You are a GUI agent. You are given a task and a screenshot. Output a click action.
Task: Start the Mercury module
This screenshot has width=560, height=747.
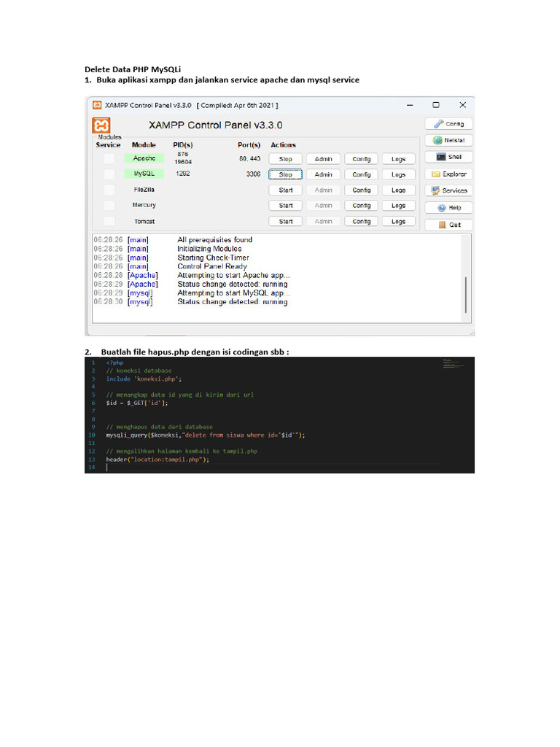pyautogui.click(x=285, y=206)
